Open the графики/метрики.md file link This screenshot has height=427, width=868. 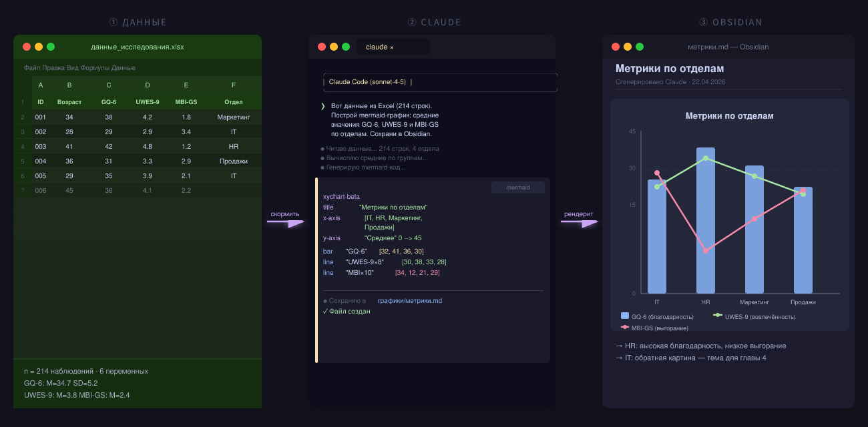click(410, 301)
